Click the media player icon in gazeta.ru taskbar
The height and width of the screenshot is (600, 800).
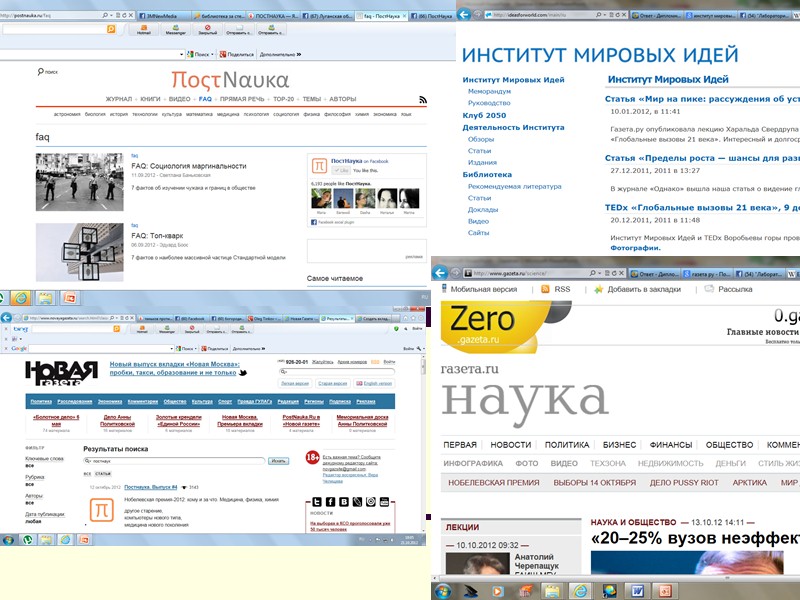click(x=497, y=591)
